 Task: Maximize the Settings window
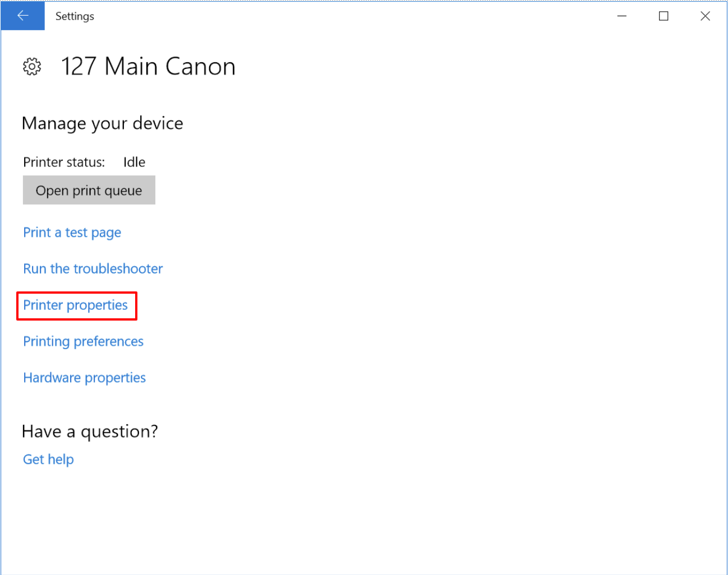click(x=664, y=16)
